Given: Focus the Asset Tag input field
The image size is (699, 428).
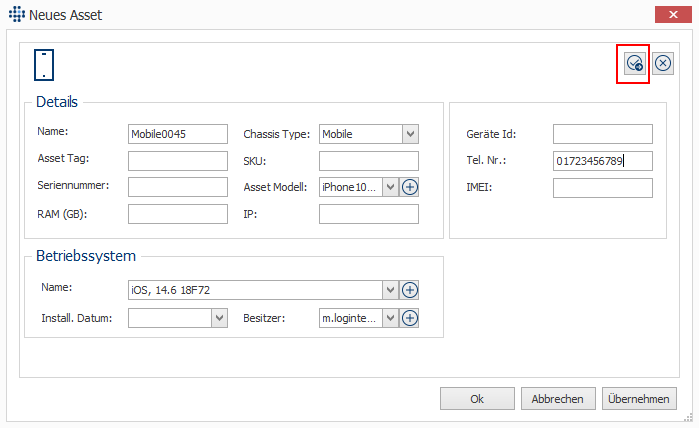Looking at the screenshot, I should [178, 161].
